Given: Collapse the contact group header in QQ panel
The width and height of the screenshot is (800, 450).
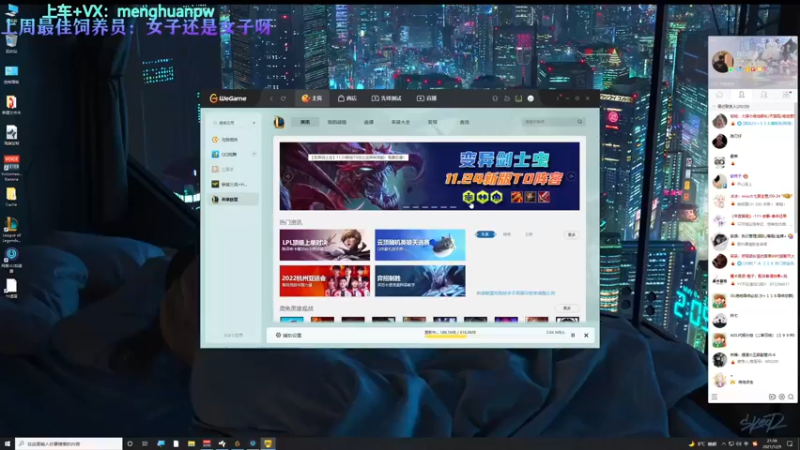Looking at the screenshot, I should [x=732, y=107].
